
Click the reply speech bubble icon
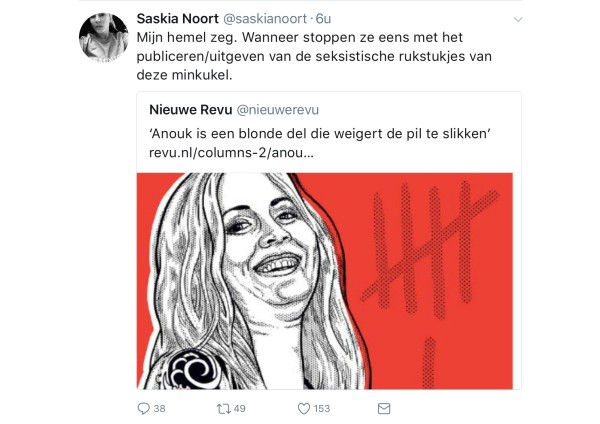pyautogui.click(x=143, y=408)
